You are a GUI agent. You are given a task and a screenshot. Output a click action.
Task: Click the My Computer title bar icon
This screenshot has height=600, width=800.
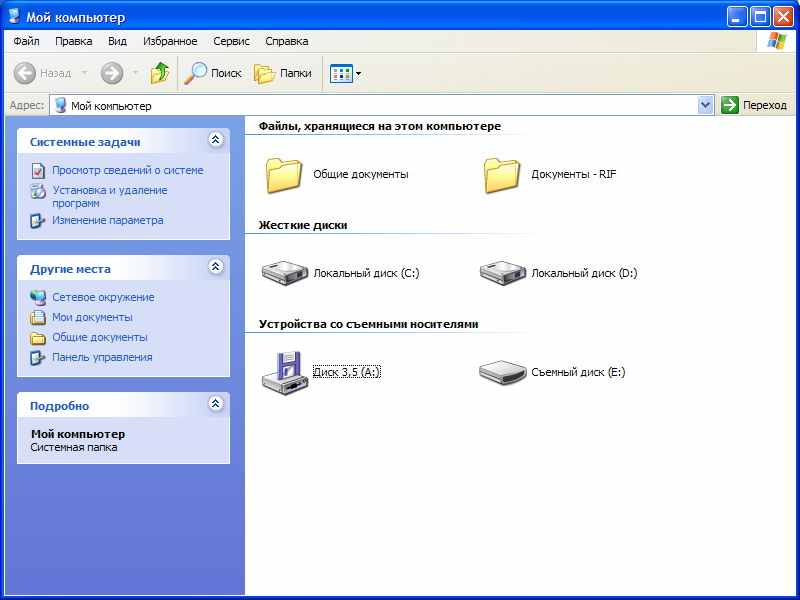click(x=15, y=16)
